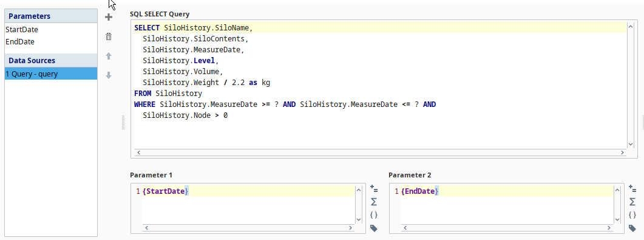Insert a tag via tag icon beside Parameter 2

632,228
